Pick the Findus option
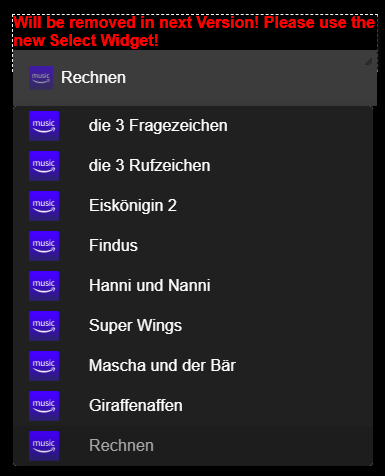This screenshot has width=385, height=476. pyautogui.click(x=193, y=246)
